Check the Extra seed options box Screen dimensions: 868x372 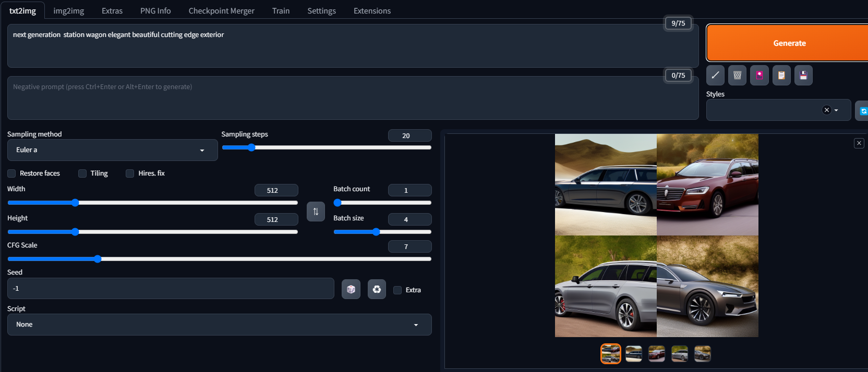[397, 290]
